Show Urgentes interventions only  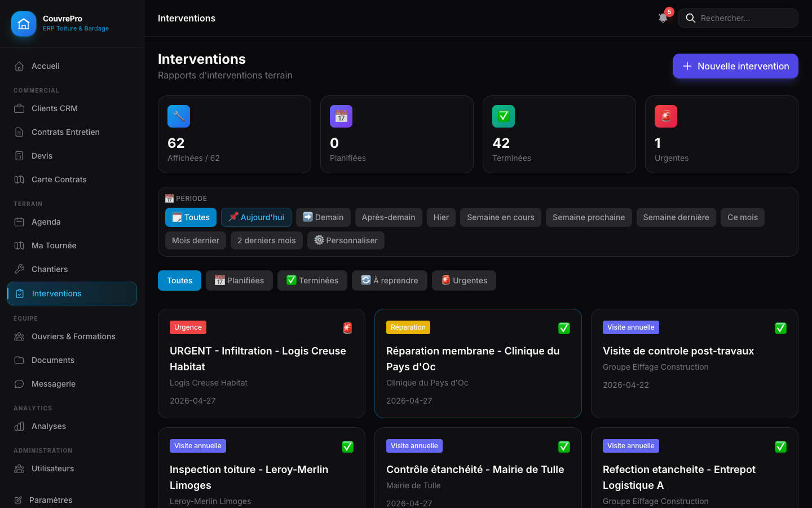464,281
